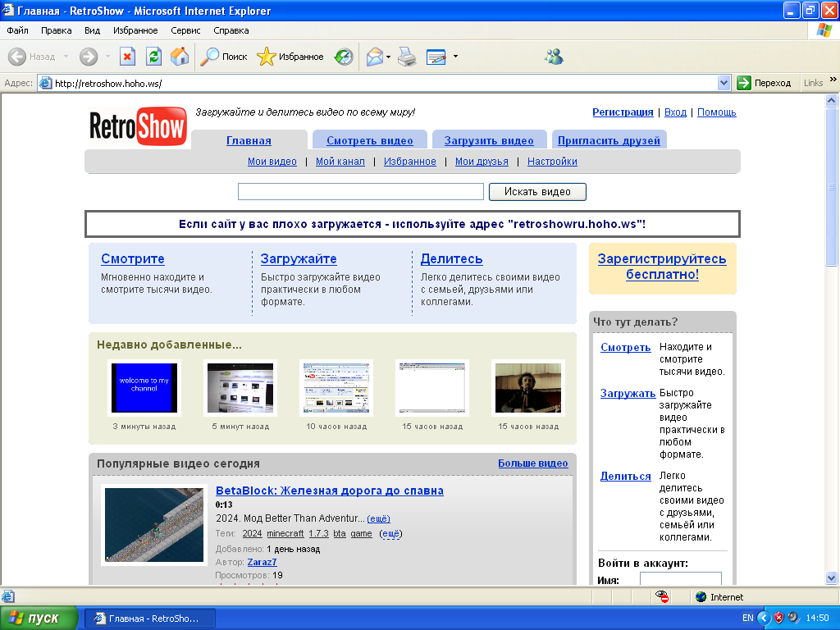Screen dimensions: 840x630
Task: Click the Mail envelope toolbar icon
Action: (374, 57)
